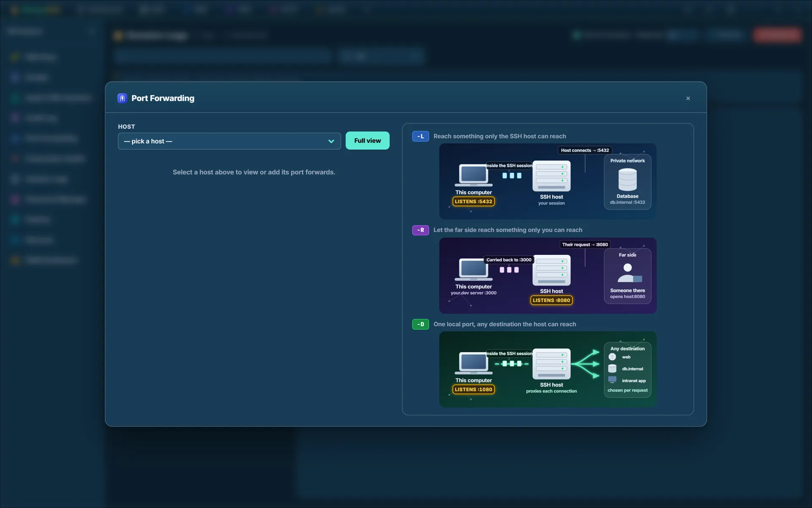Click the purple -R badge
Image resolution: width=812 pixels, height=508 pixels.
(x=420, y=230)
